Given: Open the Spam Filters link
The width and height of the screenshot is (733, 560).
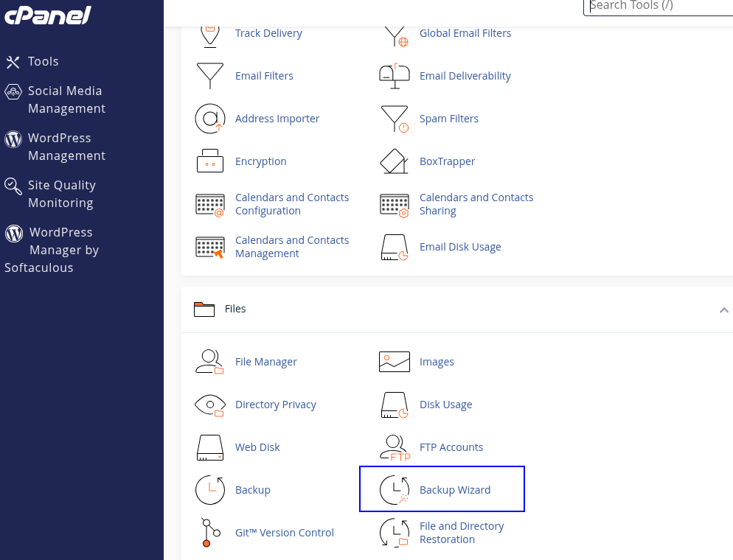Looking at the screenshot, I should click(449, 119).
